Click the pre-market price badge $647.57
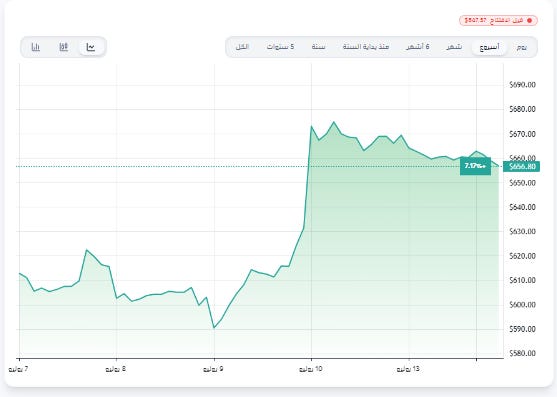The image size is (557, 397). pyautogui.click(x=498, y=20)
